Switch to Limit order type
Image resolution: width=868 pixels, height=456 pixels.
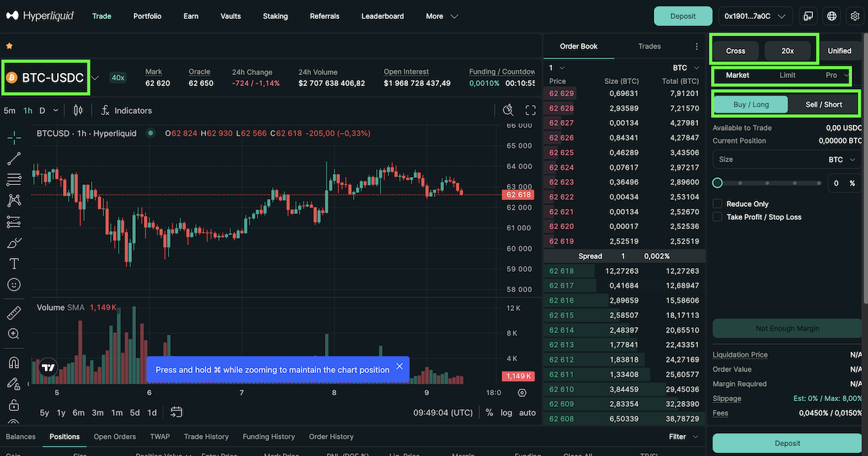(x=788, y=75)
